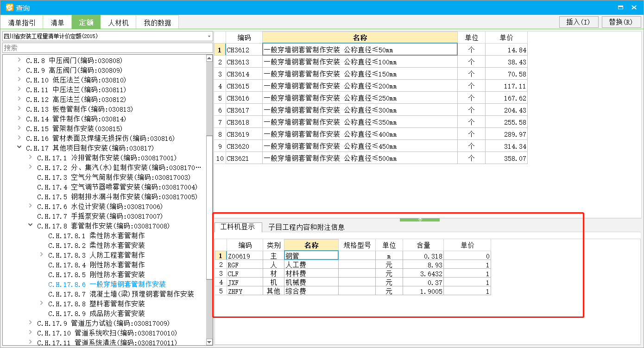Select C.H.17.8.9 成品防火套管安装
Screen dimensions: 644x348
coord(96,313)
